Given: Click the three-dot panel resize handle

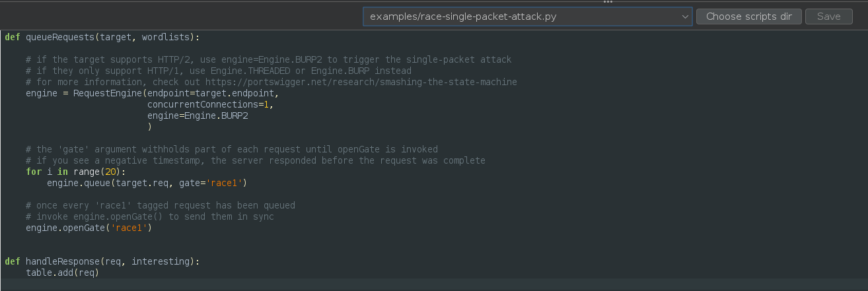Looking at the screenshot, I should click(x=608, y=2).
